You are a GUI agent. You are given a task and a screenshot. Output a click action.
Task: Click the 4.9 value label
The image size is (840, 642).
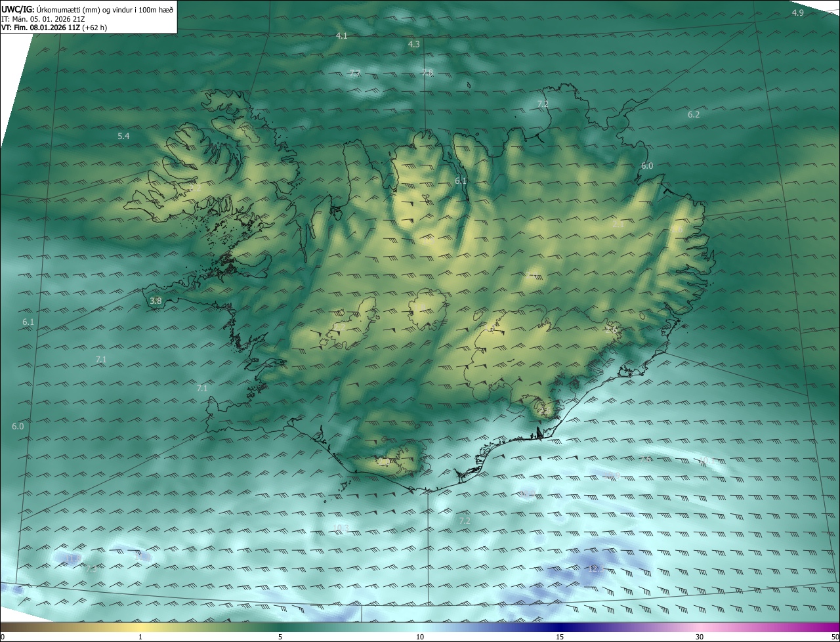point(797,13)
